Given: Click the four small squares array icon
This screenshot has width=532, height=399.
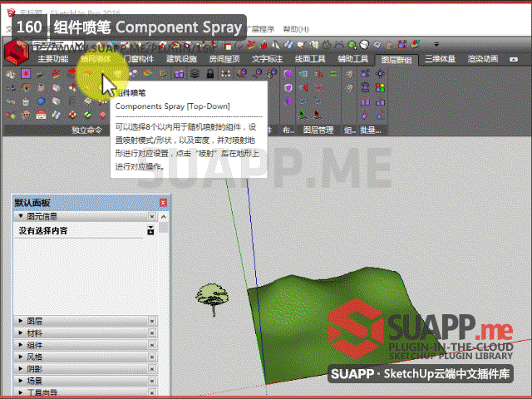Looking at the screenshot, I should coord(225,74).
